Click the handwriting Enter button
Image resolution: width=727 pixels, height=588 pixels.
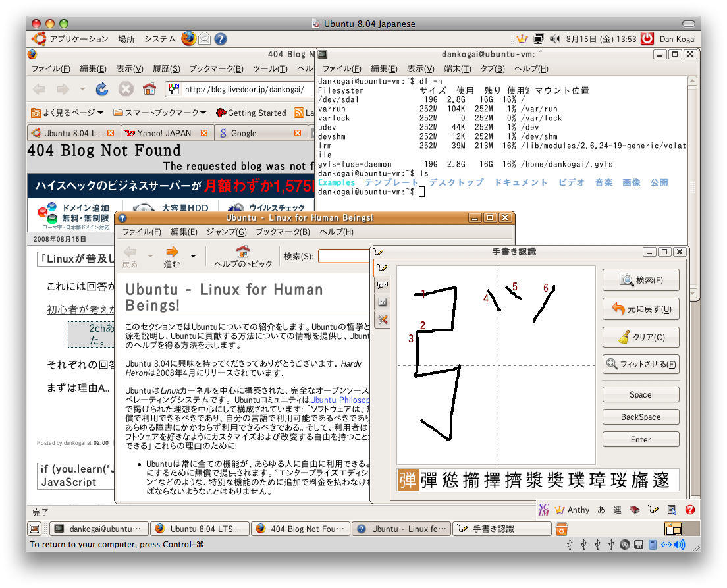click(x=641, y=439)
